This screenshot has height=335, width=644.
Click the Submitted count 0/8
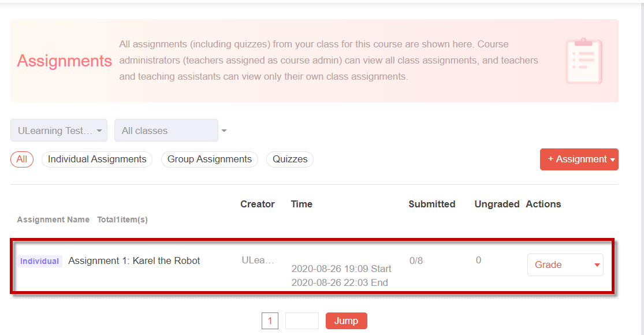[416, 260]
